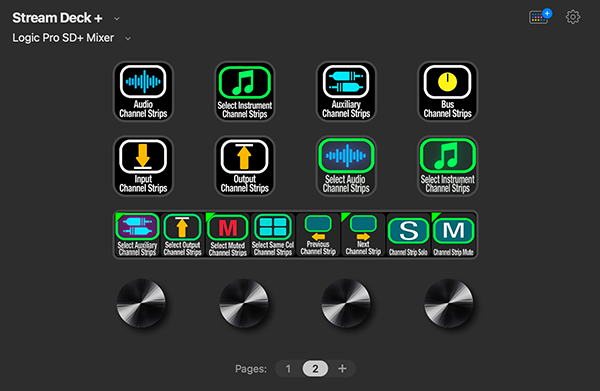
Task: Expand the Logic Pro SD+ Mixer profile dropdown
Action: pos(128,38)
